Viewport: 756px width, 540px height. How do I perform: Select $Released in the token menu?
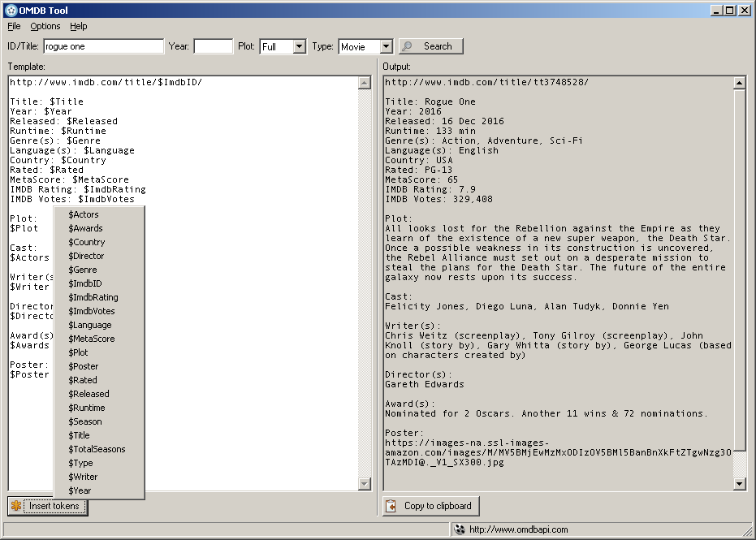point(99,394)
